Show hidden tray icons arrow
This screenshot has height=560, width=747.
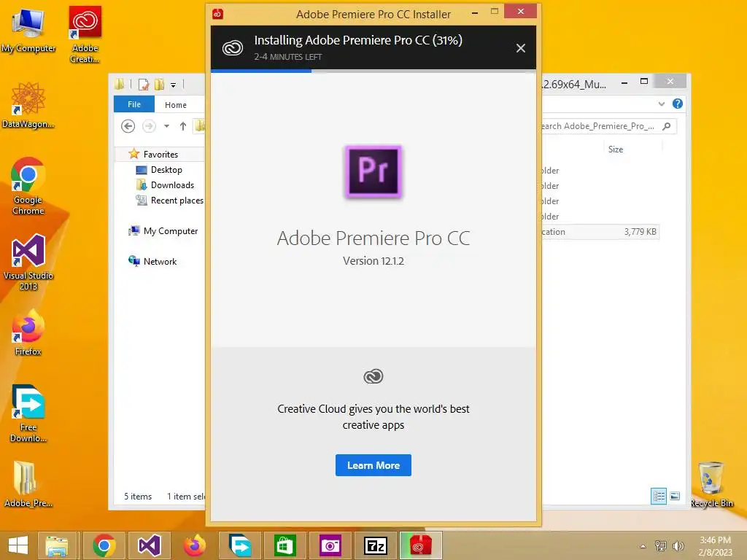(643, 546)
